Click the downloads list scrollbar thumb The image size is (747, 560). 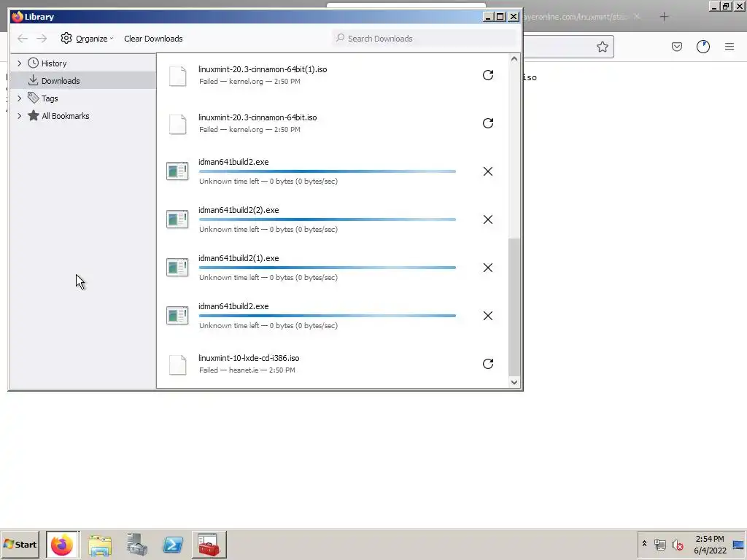point(514,307)
